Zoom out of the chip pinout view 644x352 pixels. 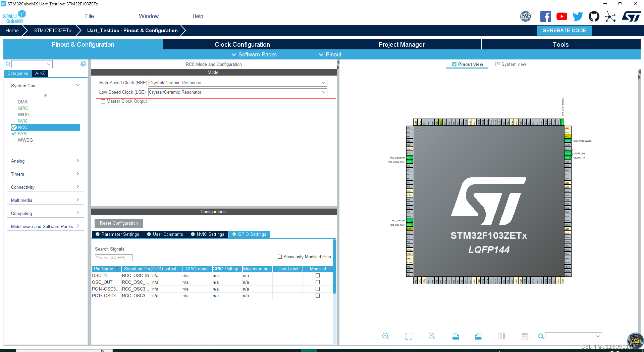tap(432, 336)
